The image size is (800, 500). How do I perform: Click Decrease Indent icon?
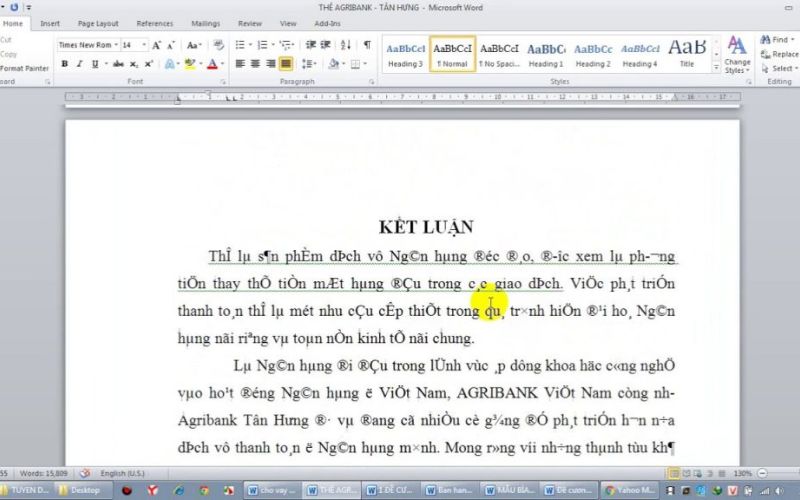[310, 45]
